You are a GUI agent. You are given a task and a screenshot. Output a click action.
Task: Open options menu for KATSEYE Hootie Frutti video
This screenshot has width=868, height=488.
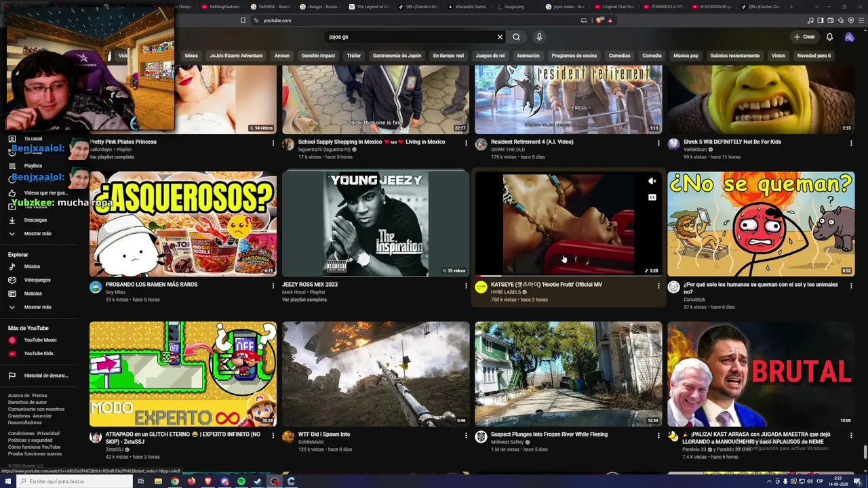pyautogui.click(x=658, y=286)
